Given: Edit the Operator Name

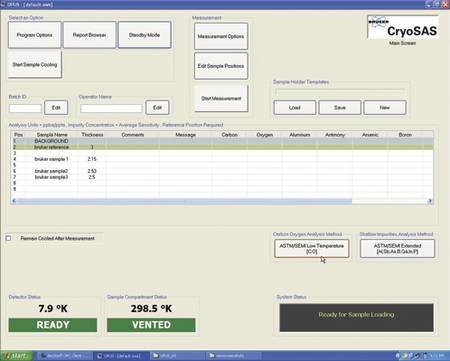Looking at the screenshot, I should click(x=157, y=107).
